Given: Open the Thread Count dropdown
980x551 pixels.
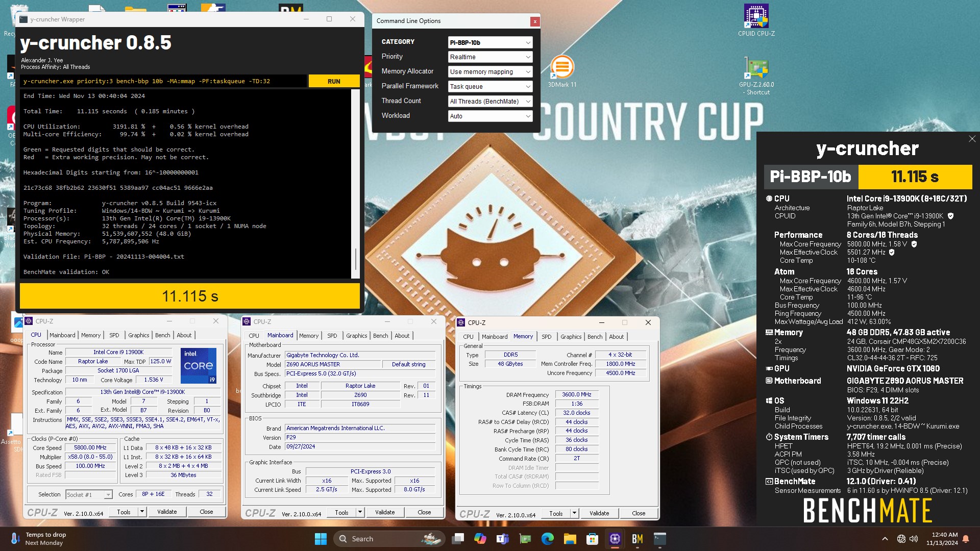Looking at the screenshot, I should click(490, 102).
